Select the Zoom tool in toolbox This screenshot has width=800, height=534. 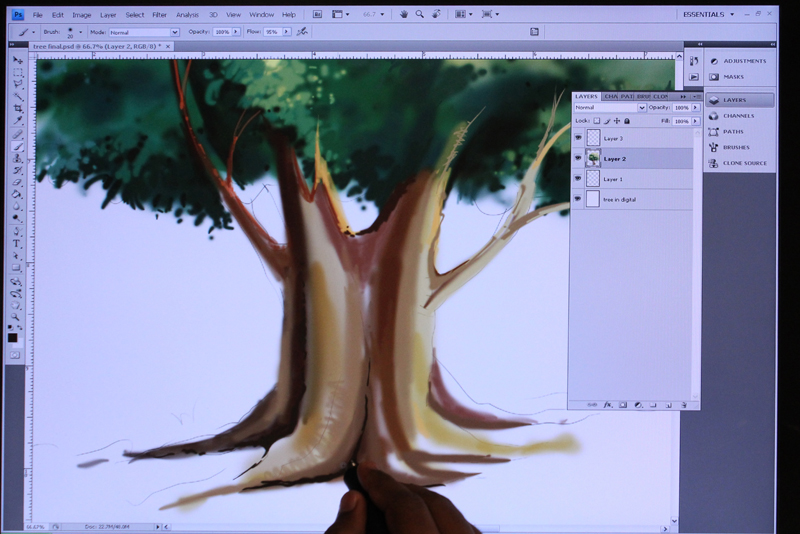tap(16, 317)
